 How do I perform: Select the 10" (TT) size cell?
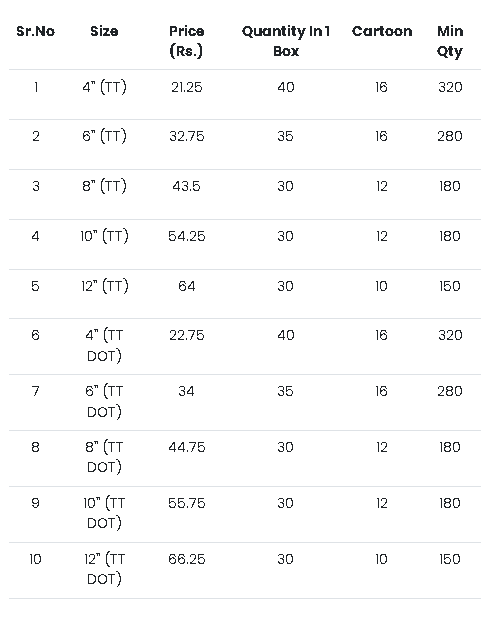coord(104,236)
